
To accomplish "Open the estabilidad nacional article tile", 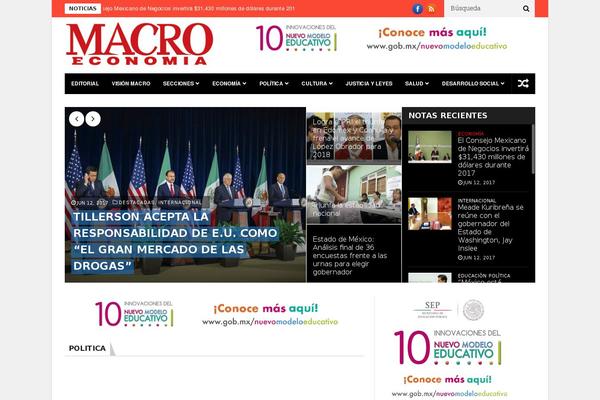I will coord(354,195).
